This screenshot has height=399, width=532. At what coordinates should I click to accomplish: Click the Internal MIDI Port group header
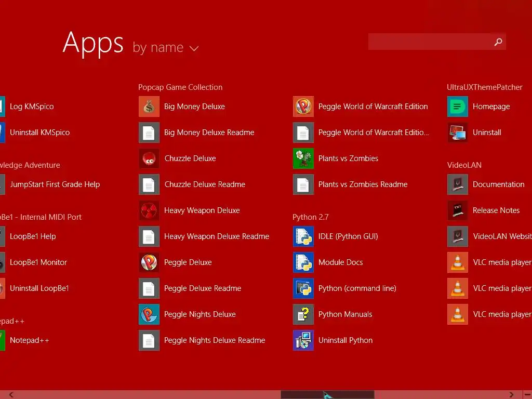click(x=41, y=217)
